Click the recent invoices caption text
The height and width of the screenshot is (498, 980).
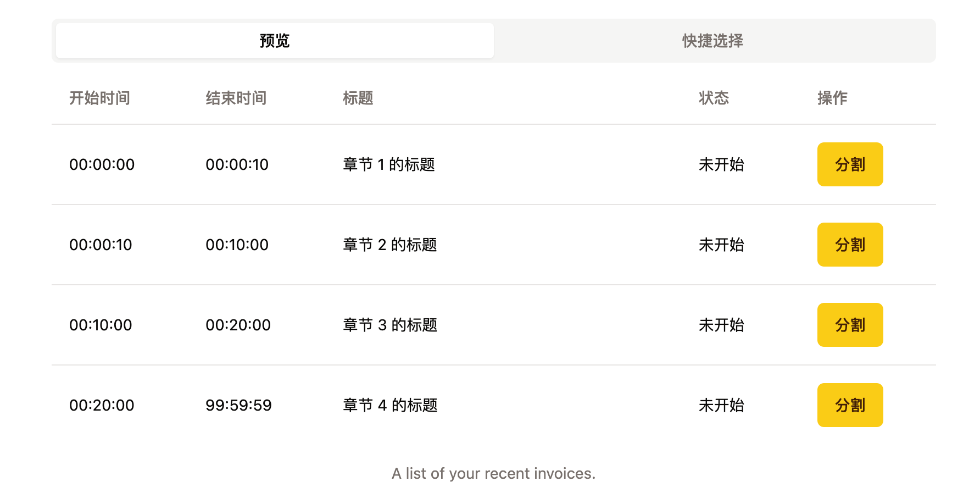pyautogui.click(x=493, y=473)
